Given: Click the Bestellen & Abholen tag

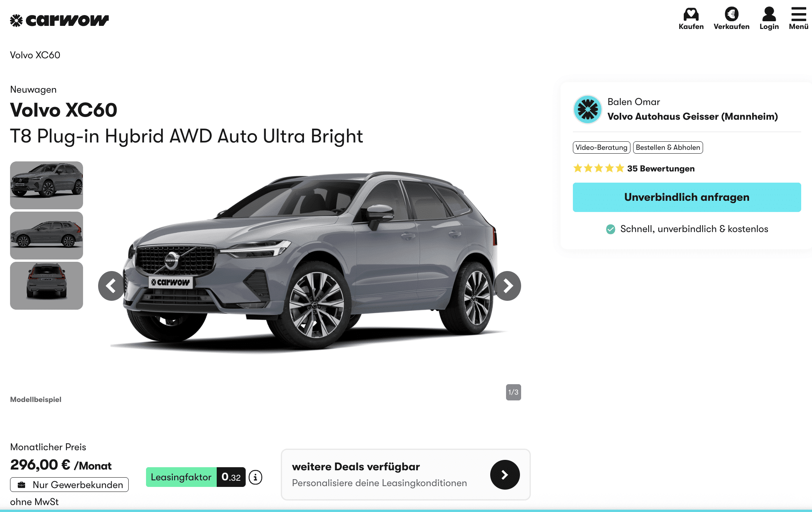Looking at the screenshot, I should point(668,147).
